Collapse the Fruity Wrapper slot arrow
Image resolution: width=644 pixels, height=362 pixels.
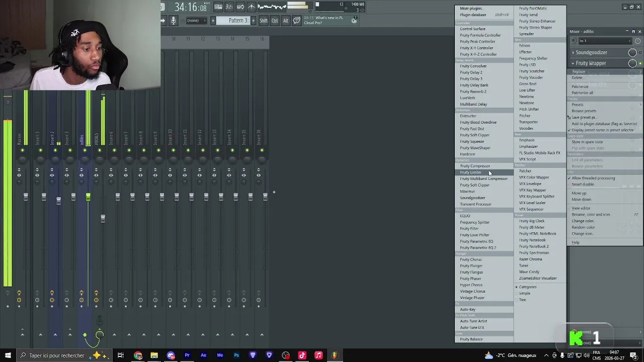click(573, 63)
